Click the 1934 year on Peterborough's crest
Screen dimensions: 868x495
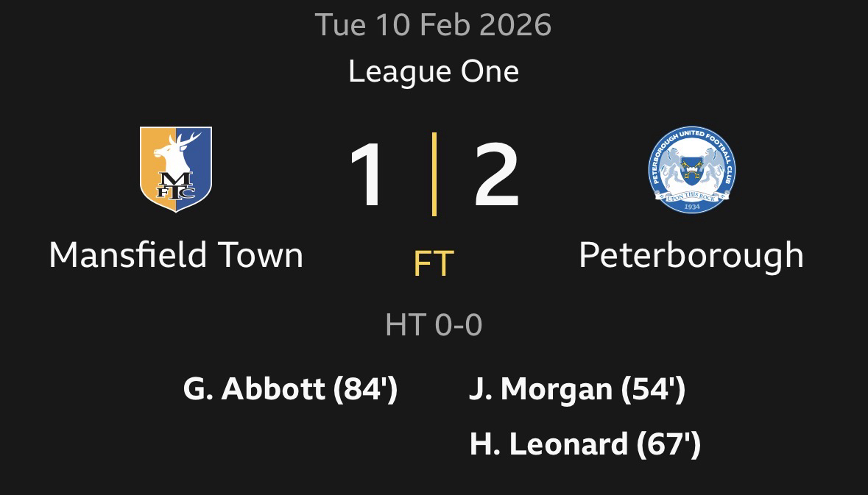point(691,207)
